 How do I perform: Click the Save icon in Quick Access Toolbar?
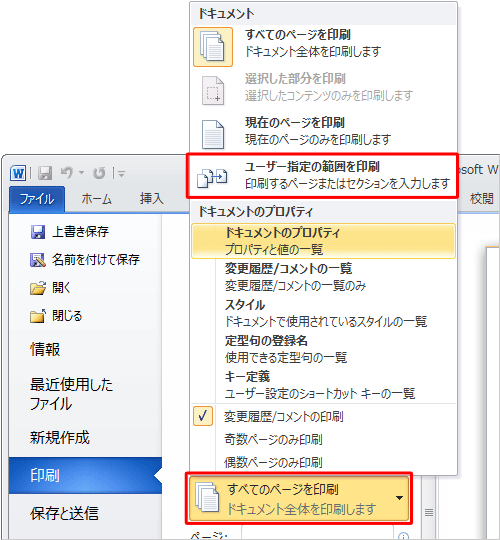[45, 173]
